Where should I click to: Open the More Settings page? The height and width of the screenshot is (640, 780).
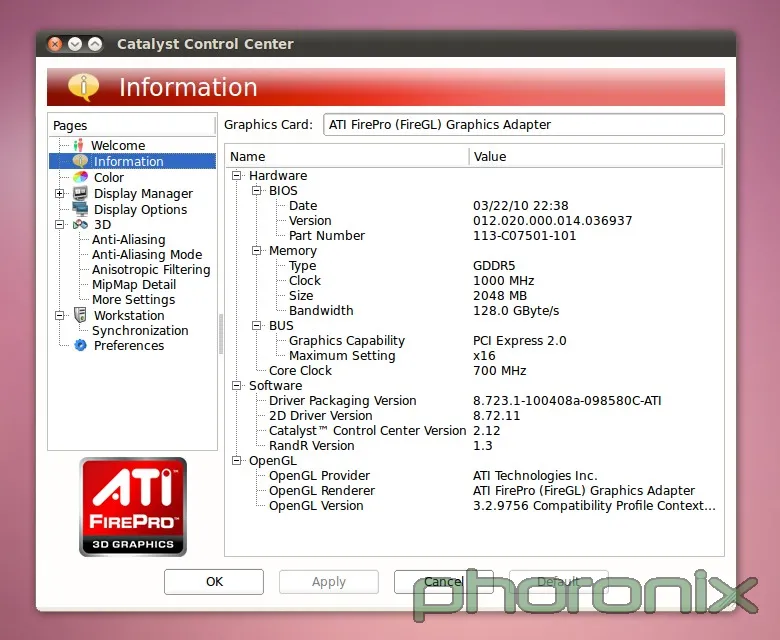click(x=133, y=299)
